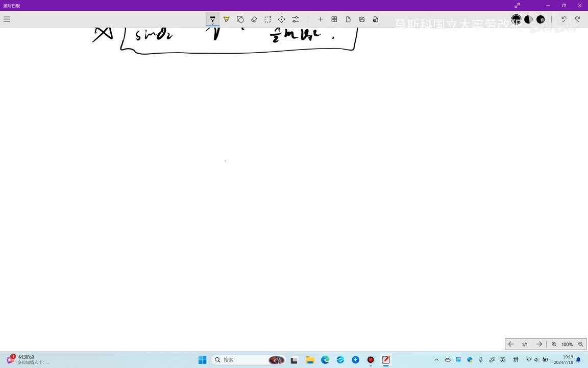Open Task View from taskbar
The height and width of the screenshot is (368, 588).
click(x=294, y=360)
